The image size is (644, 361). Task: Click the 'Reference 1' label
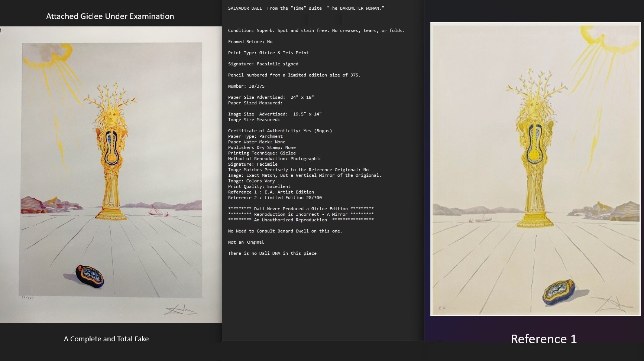tap(543, 339)
